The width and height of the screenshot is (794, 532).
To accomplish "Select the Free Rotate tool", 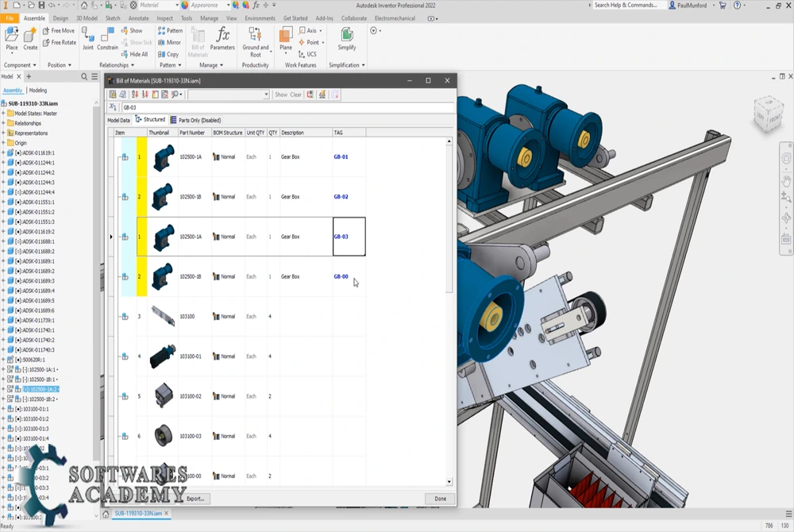I will click(60, 43).
